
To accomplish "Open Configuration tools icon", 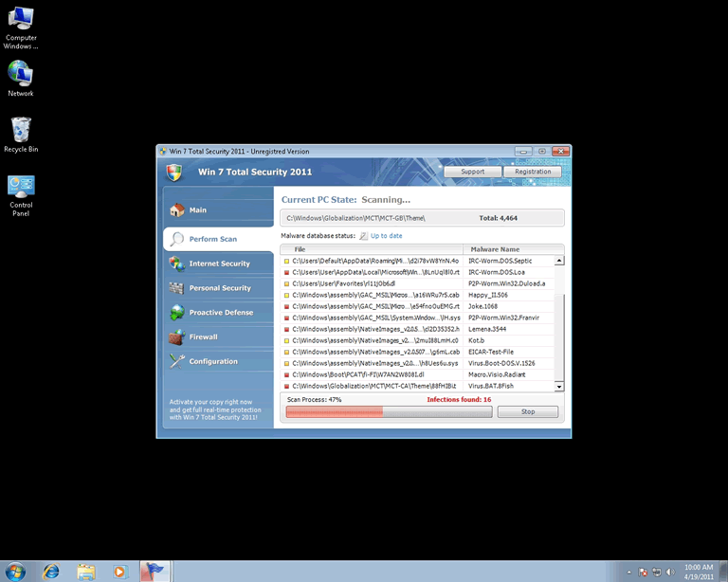I will [x=176, y=361].
